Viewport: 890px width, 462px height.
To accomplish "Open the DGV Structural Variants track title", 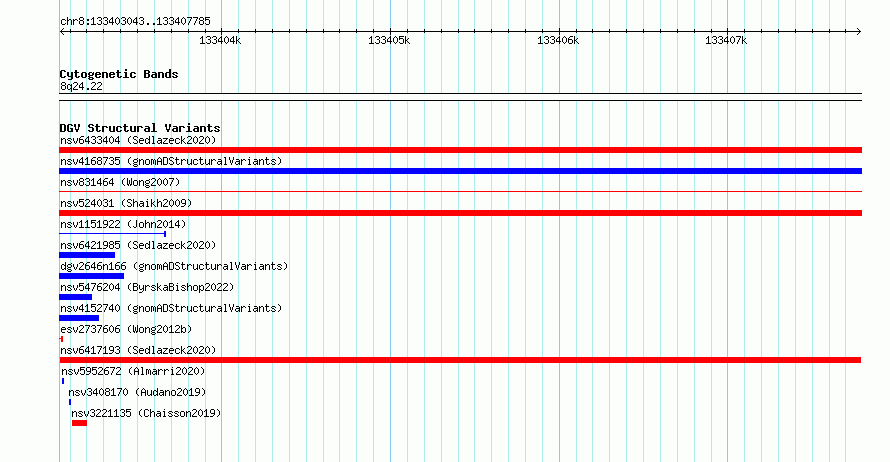I will [140, 128].
